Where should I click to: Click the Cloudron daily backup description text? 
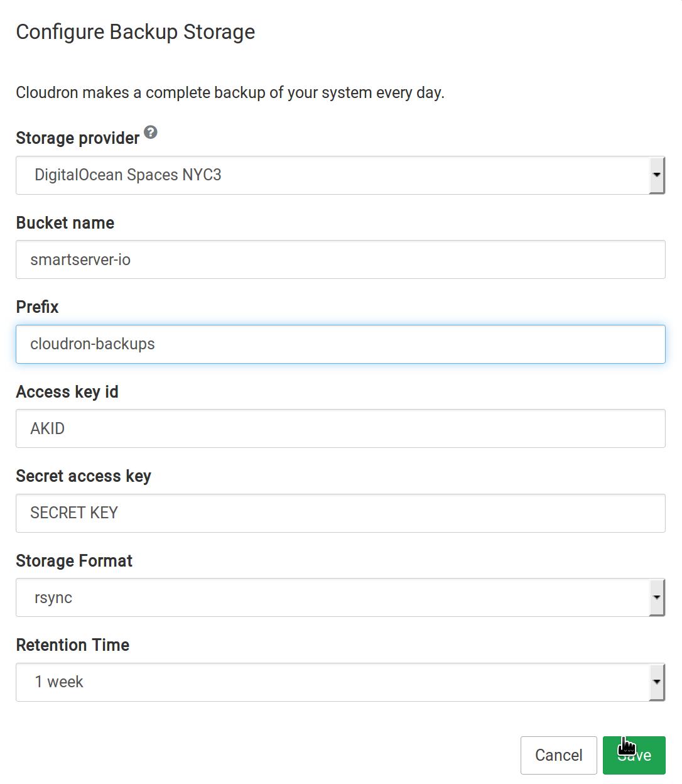click(x=230, y=93)
